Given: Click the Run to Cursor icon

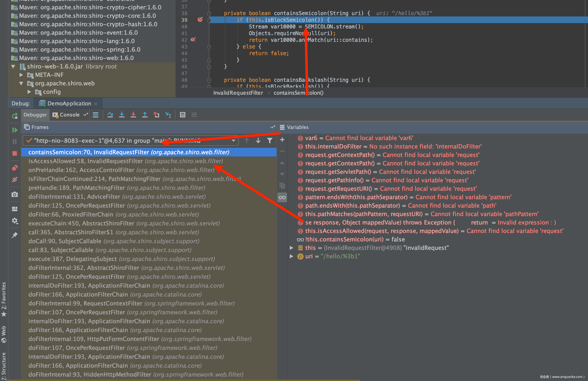Looking at the screenshot, I should (x=168, y=115).
